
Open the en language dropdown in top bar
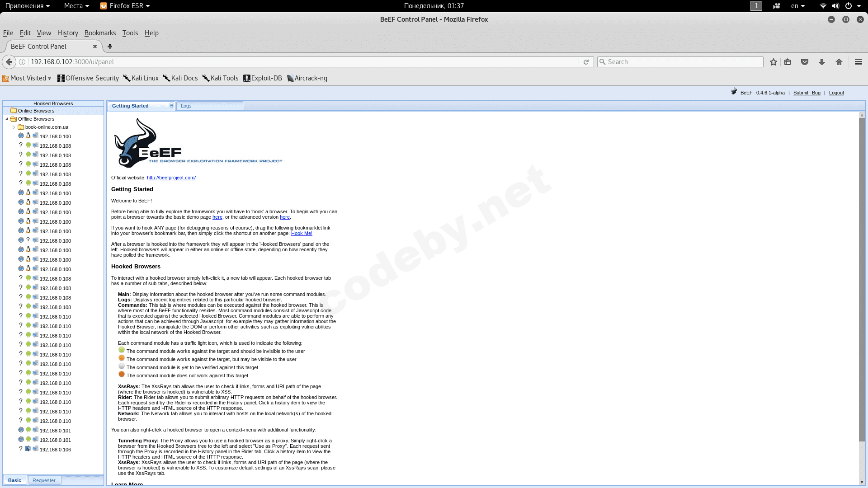pyautogui.click(x=798, y=6)
